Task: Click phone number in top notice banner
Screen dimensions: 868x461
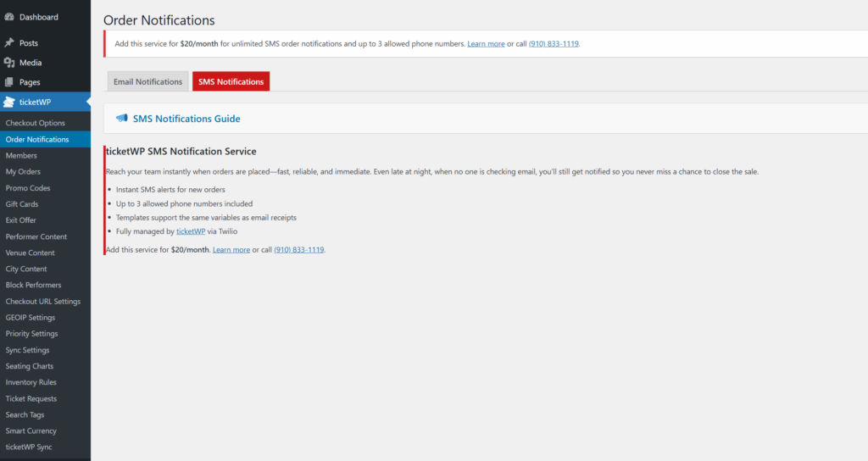Action: point(554,44)
